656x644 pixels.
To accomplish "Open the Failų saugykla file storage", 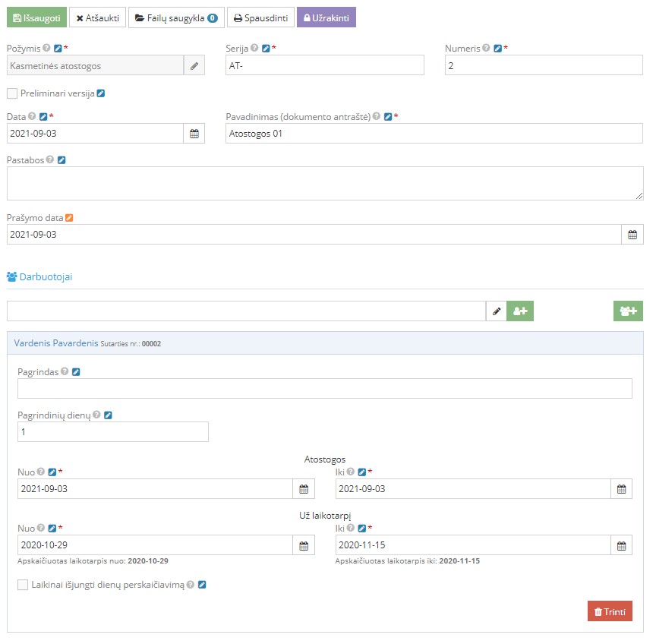I will click(x=176, y=17).
